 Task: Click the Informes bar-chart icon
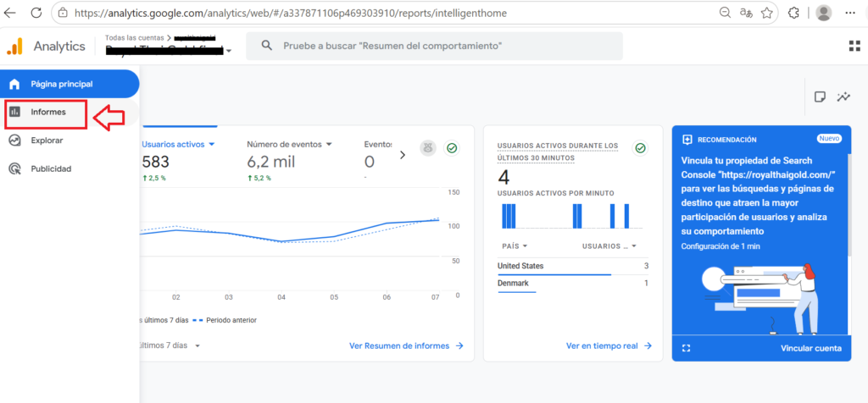click(x=15, y=112)
